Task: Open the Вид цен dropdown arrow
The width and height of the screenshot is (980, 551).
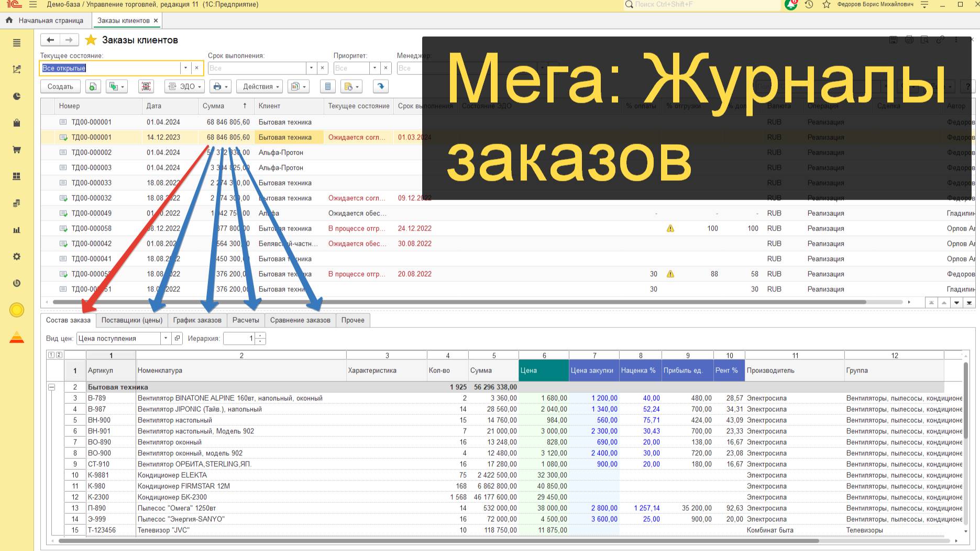Action: (166, 338)
